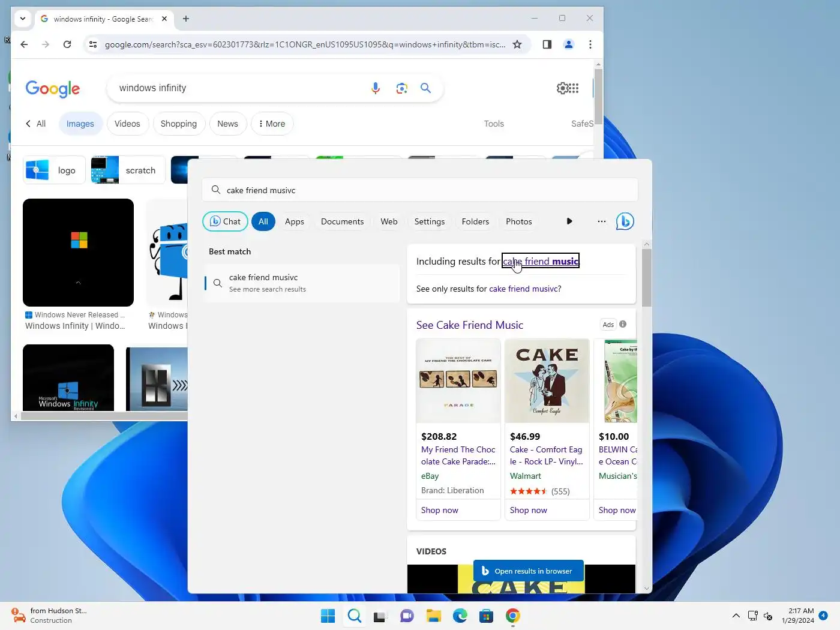Click the taskbar Search icon
The height and width of the screenshot is (630, 840).
[x=355, y=616]
